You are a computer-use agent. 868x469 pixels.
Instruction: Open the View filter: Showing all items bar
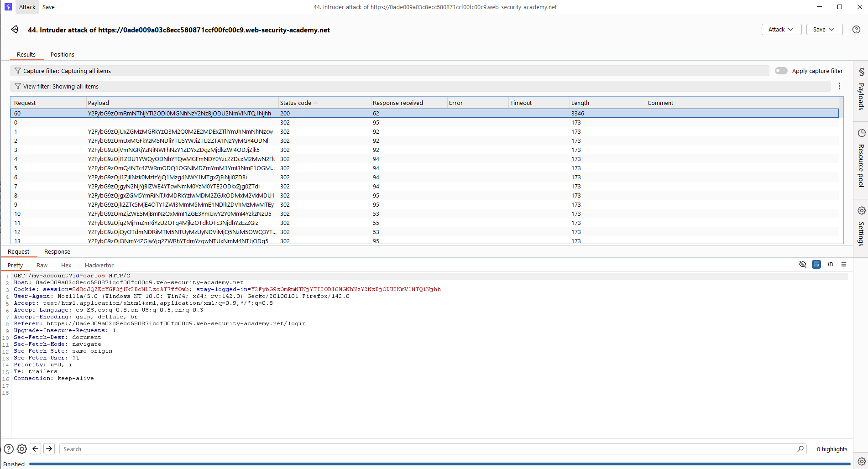[420, 87]
